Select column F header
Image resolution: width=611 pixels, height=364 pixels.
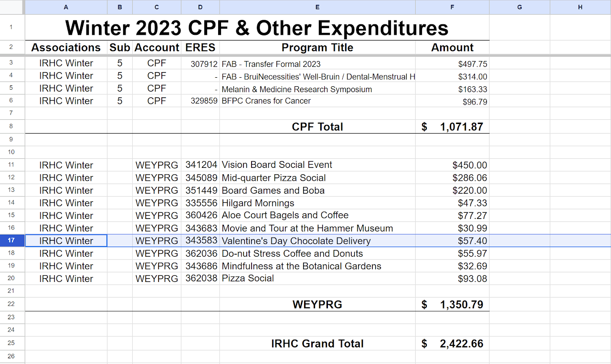point(452,7)
